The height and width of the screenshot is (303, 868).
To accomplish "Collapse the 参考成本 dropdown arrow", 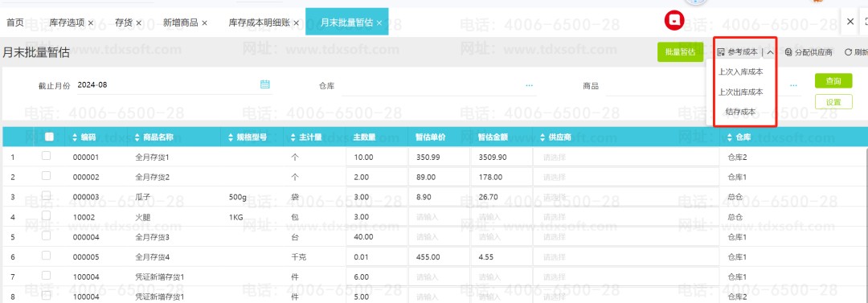I will (771, 52).
